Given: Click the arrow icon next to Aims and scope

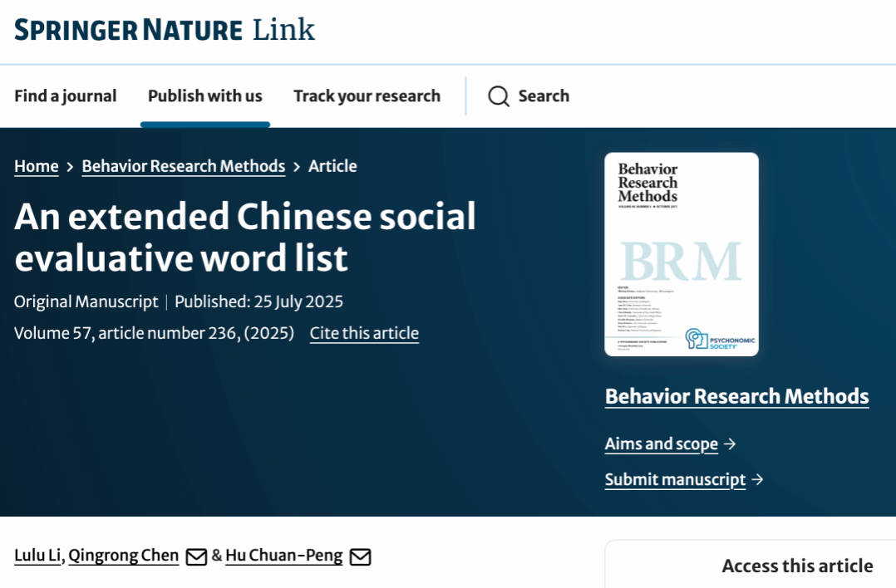Looking at the screenshot, I should [730, 444].
